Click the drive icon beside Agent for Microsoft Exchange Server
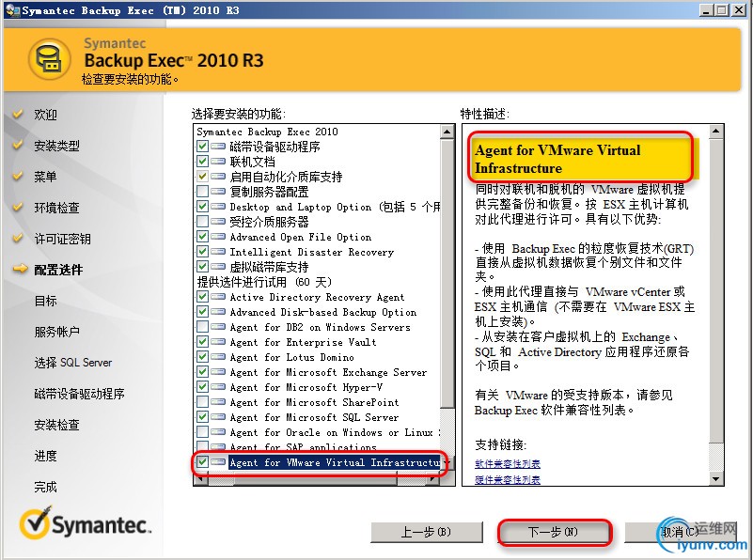This screenshot has width=753, height=560. [218, 372]
